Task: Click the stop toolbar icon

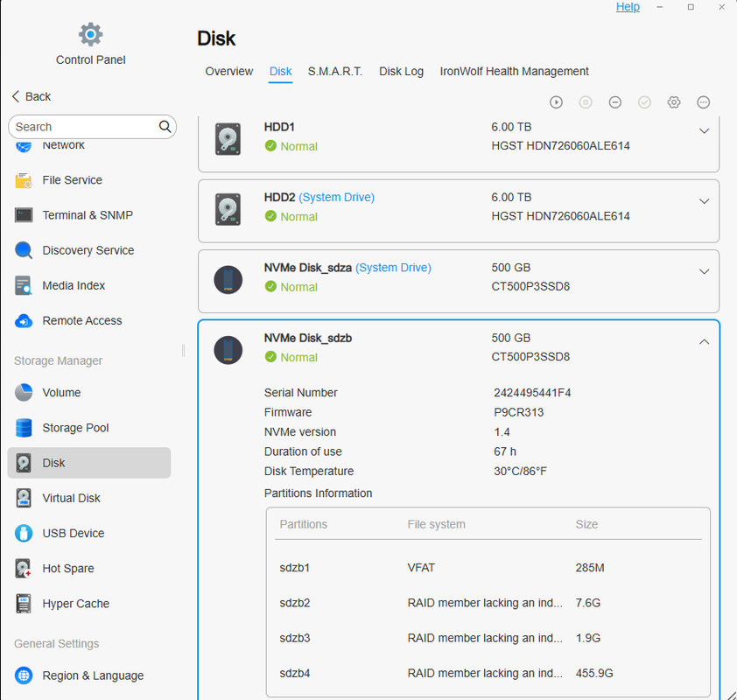Action: click(586, 102)
